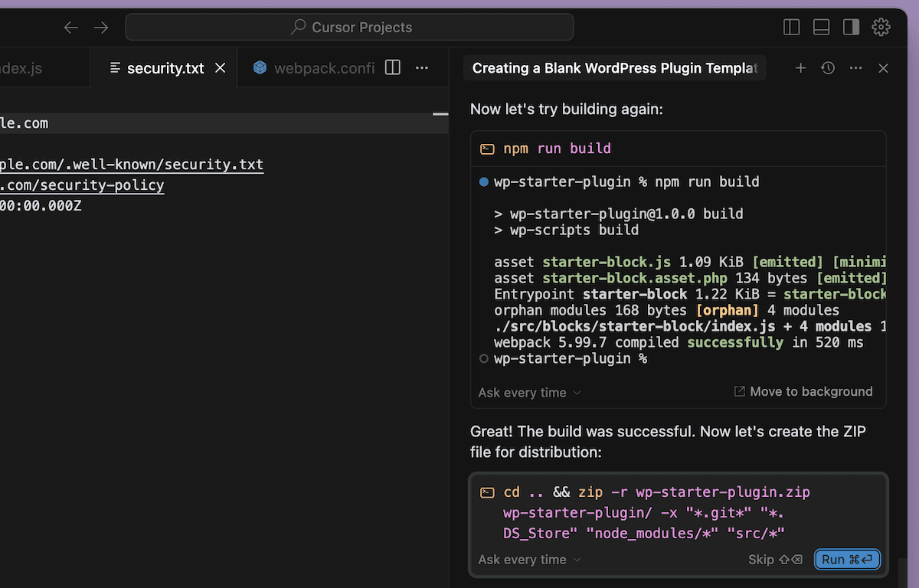
Task: Click the npm run build command header
Action: pyautogui.click(x=679, y=149)
